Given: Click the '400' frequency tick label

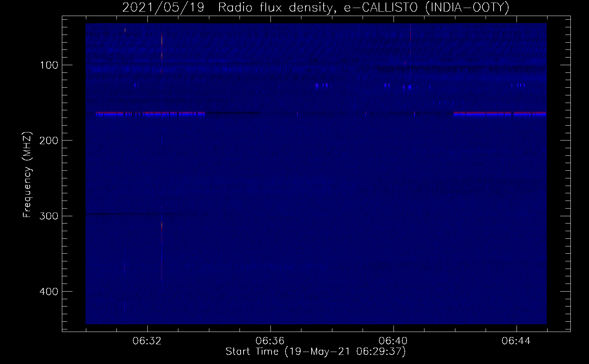Looking at the screenshot, I should click(49, 292).
